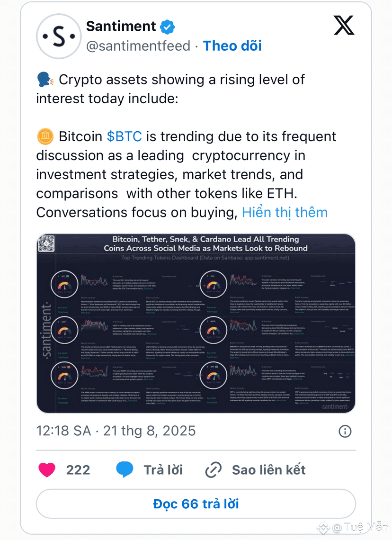Click the $BTC cashtag link
The width and height of the screenshot is (392, 540).
pos(124,136)
